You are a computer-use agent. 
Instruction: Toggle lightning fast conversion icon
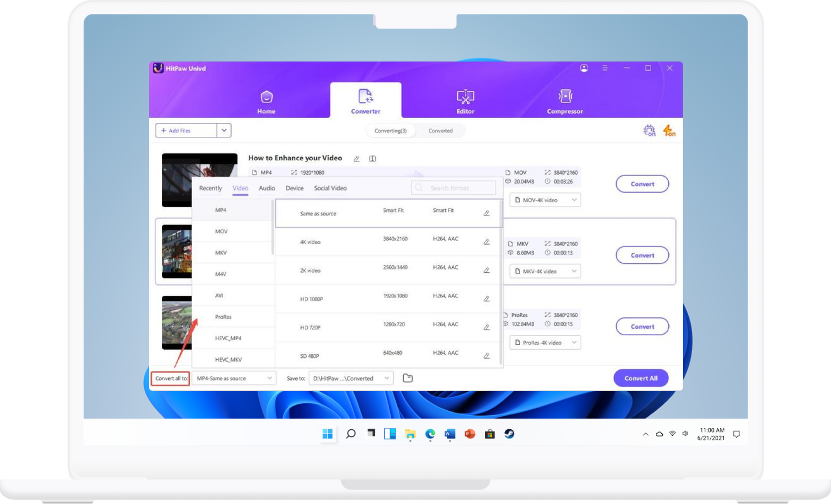[669, 130]
